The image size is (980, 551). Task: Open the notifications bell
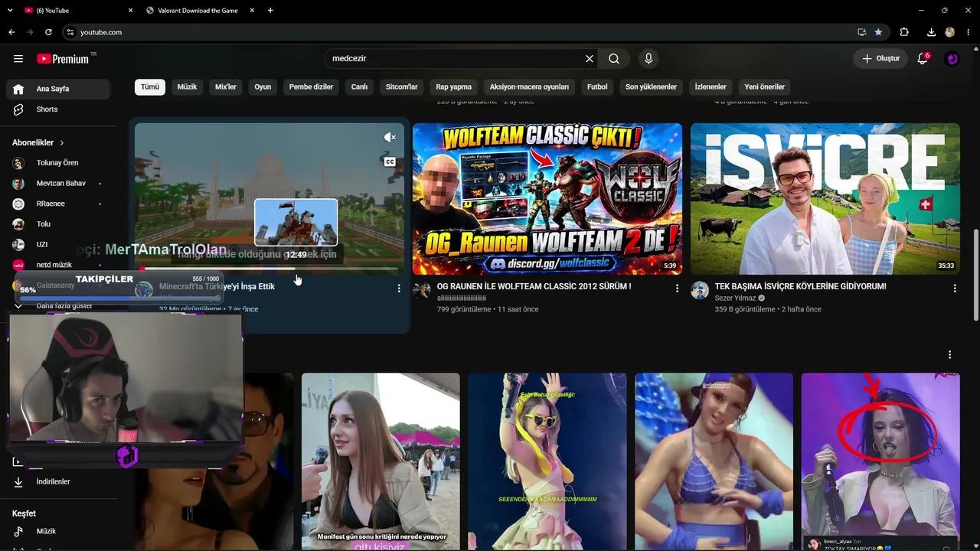[923, 59]
